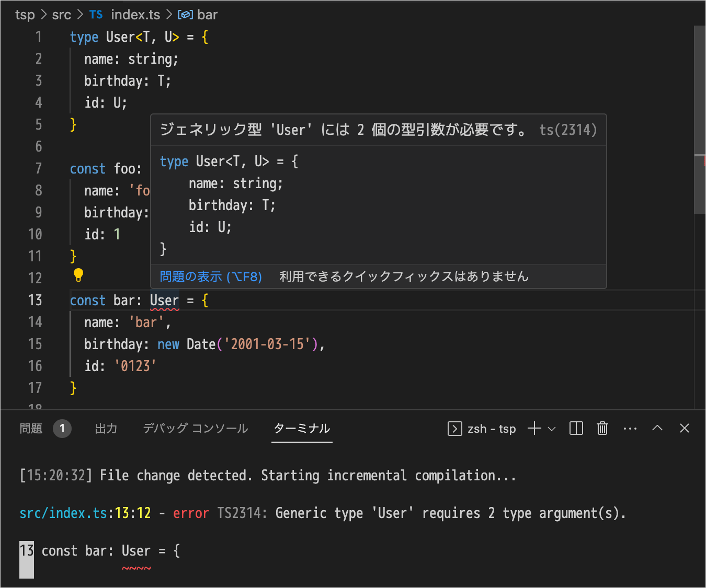Click the TS file icon in breadcrumb

[96, 15]
